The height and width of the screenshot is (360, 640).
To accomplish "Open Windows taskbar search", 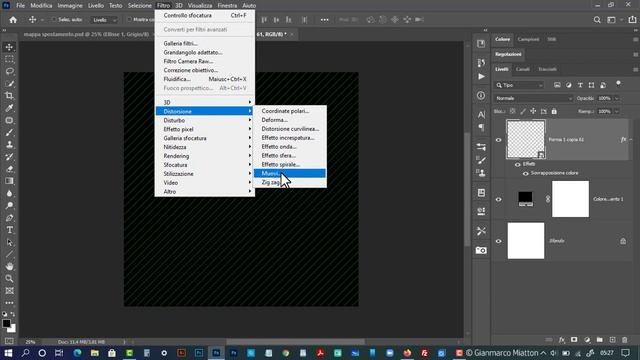I will coord(25,353).
